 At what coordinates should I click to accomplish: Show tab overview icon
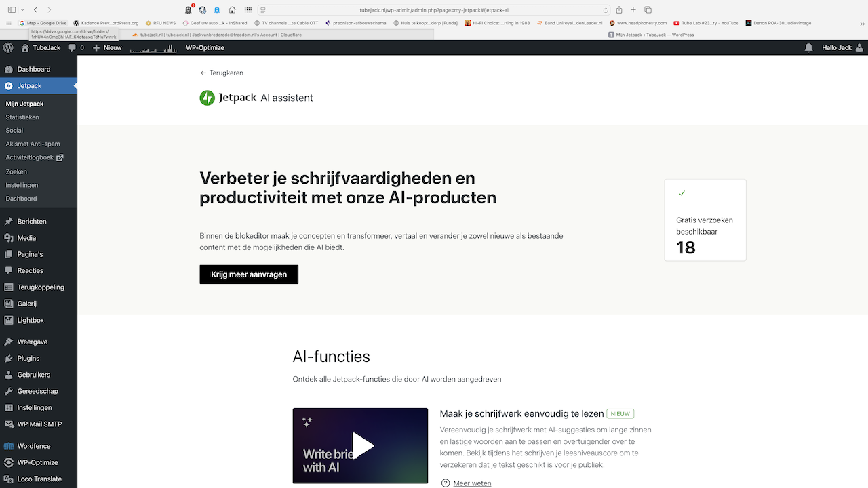tap(648, 10)
